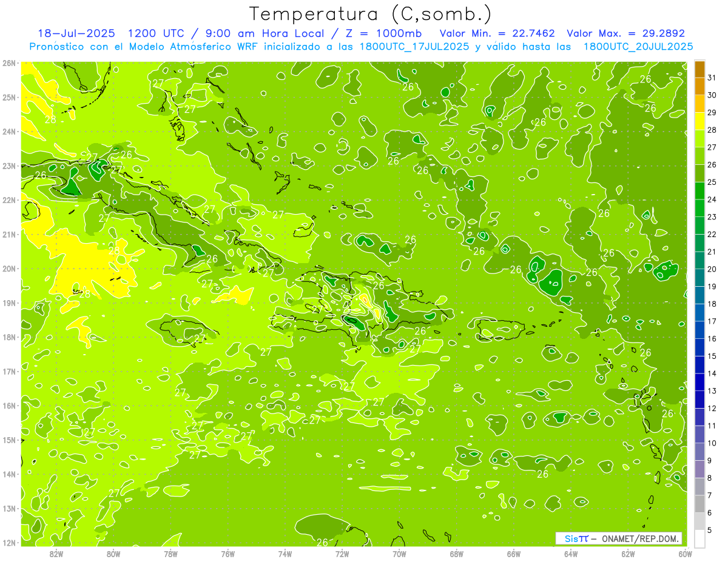728x562 pixels.
Task: Click the latitude axis label '22N'
Action: tap(8, 200)
